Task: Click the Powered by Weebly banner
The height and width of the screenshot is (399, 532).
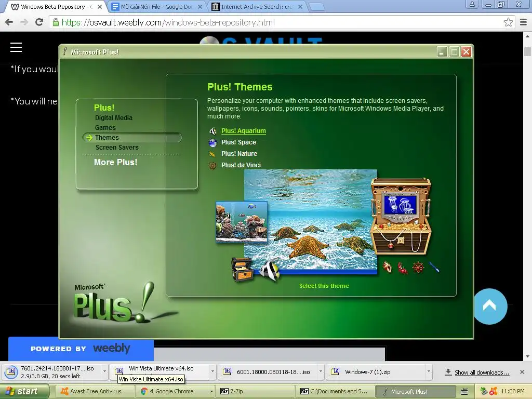Action: pyautogui.click(x=81, y=349)
